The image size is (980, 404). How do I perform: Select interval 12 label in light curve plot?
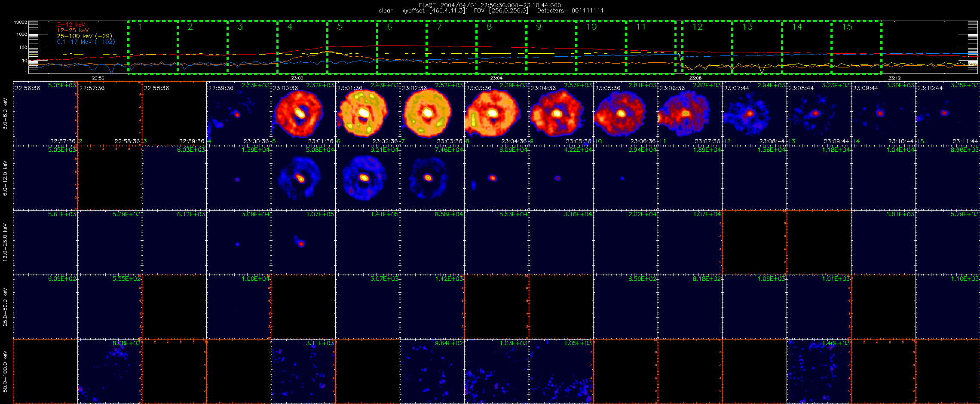pyautogui.click(x=698, y=27)
